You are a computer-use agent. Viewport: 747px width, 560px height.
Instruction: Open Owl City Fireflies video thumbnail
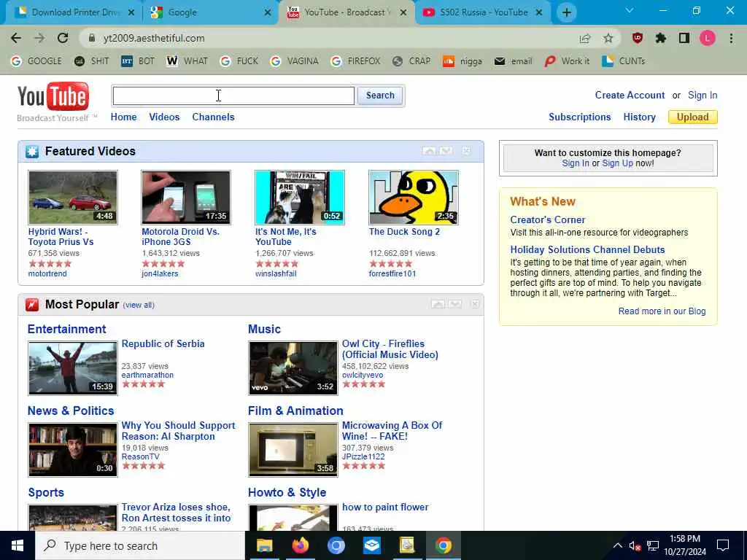tap(293, 368)
